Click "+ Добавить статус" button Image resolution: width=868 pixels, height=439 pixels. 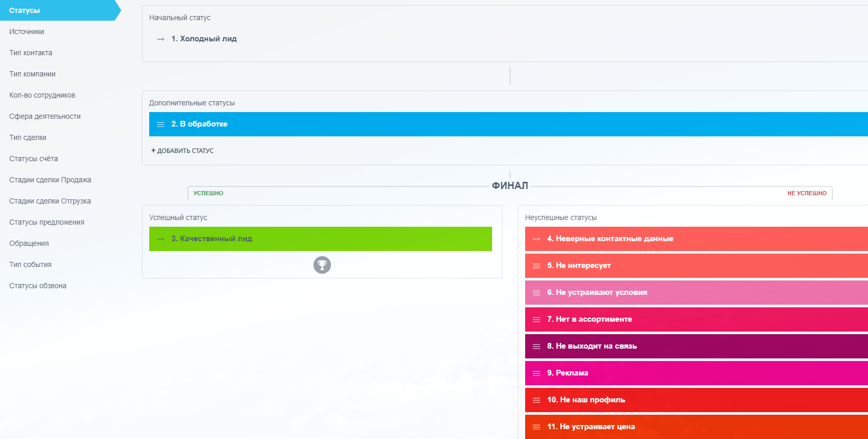coord(182,151)
